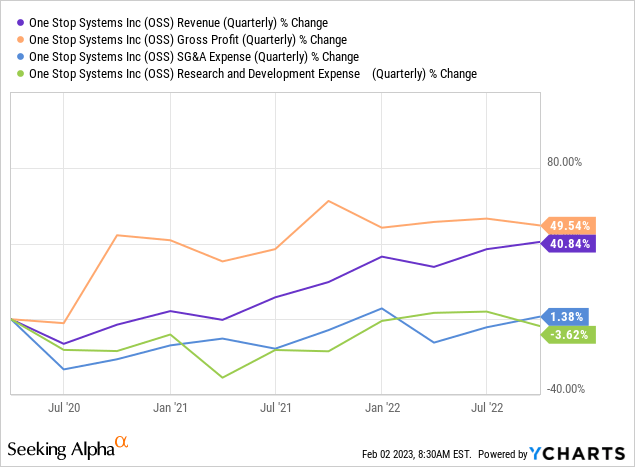Click the purple Revenue legend dot

[20, 23]
